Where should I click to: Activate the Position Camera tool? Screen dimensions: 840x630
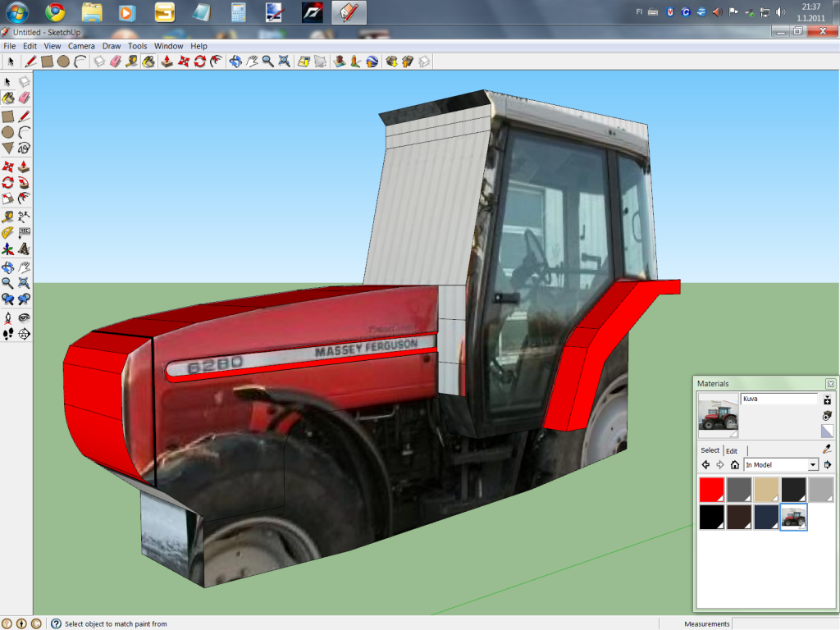(x=8, y=318)
